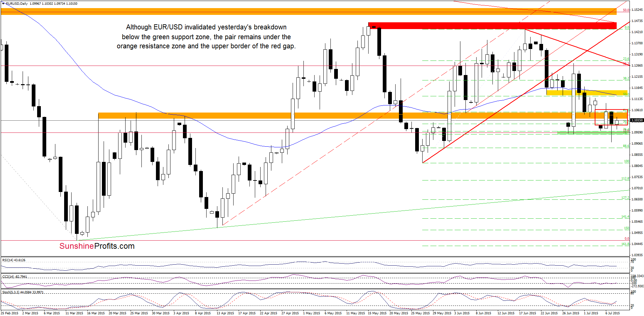Select the 112.8 Fibonacci level label
644x316 pixels.
625,178
